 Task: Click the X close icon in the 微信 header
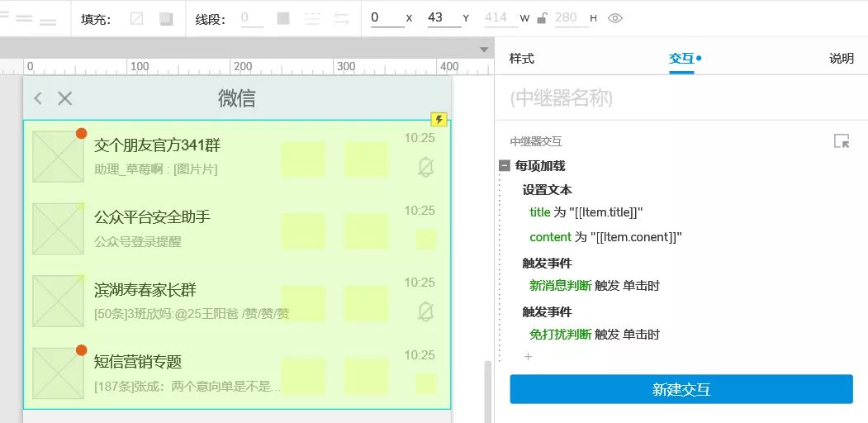coord(64,98)
